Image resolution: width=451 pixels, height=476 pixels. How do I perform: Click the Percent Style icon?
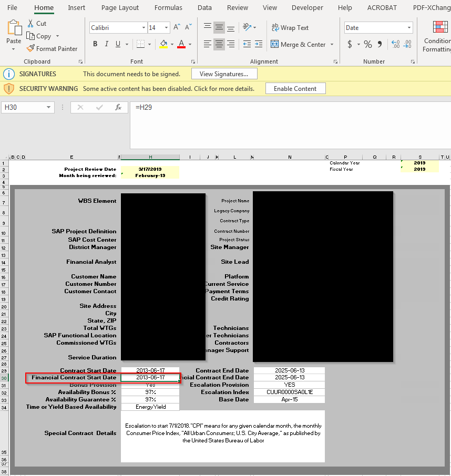(x=367, y=44)
